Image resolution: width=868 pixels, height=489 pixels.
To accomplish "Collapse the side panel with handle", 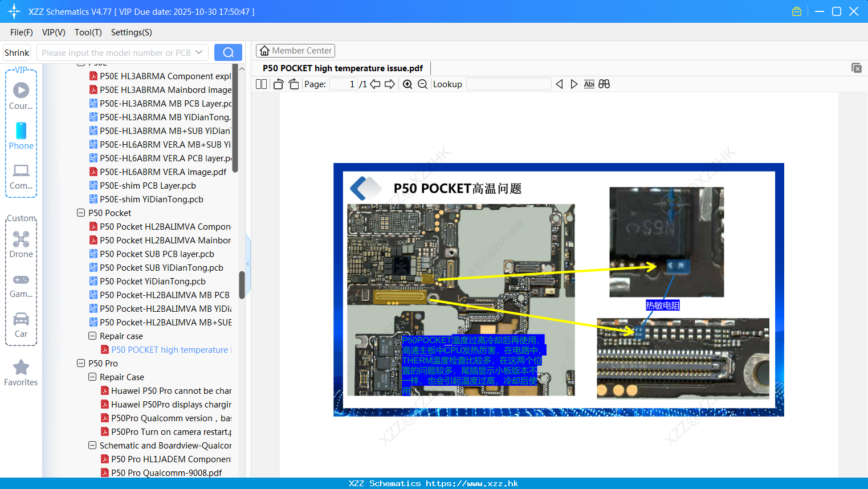I will pyautogui.click(x=248, y=263).
